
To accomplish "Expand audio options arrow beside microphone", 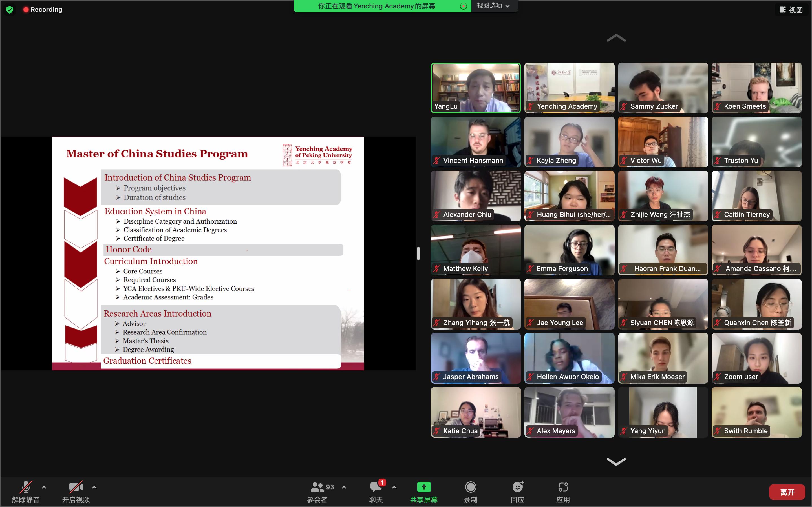I will [44, 487].
